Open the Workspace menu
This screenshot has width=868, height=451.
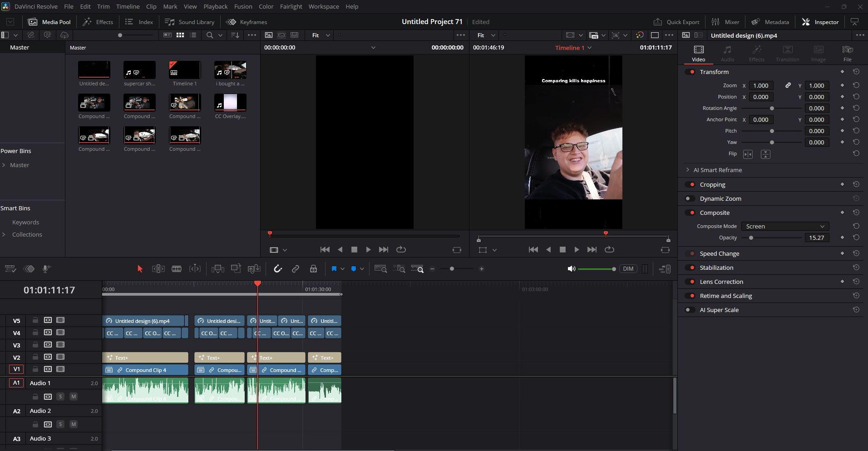324,6
